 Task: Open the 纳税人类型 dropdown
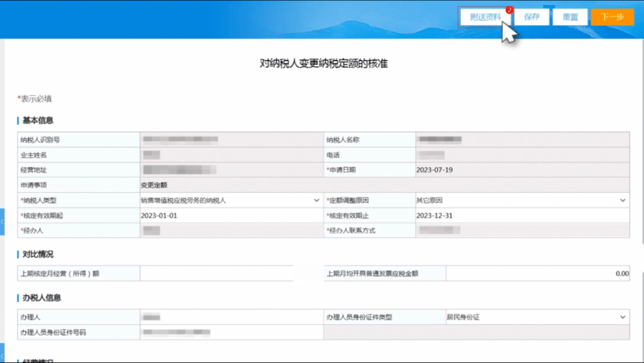[230, 200]
